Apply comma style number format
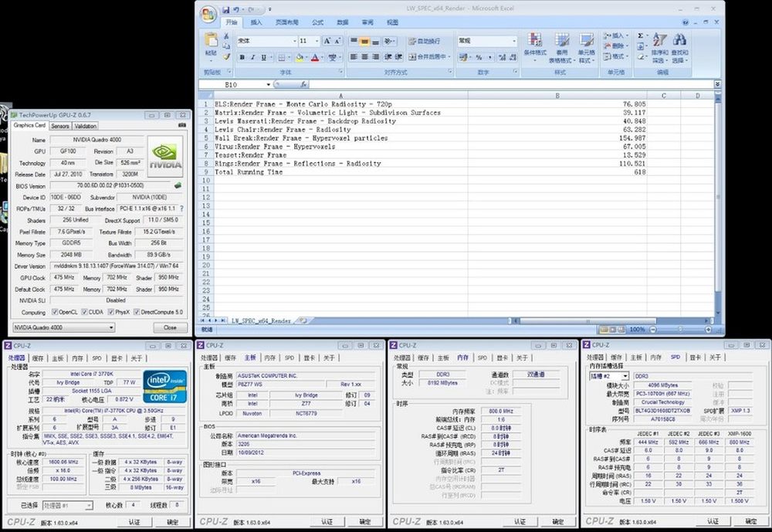The image size is (772, 532). (x=489, y=58)
